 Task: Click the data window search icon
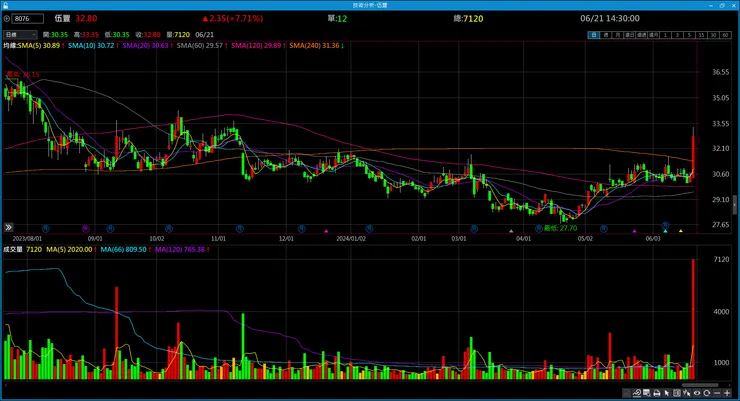tap(647, 393)
